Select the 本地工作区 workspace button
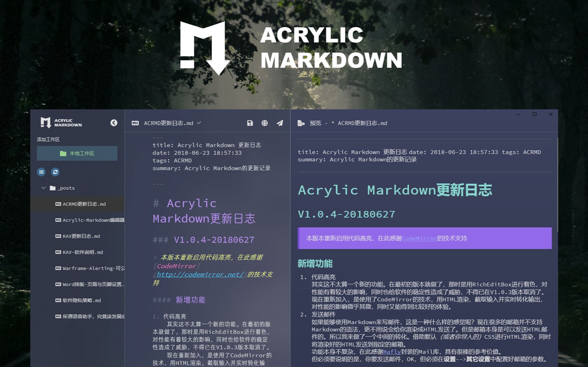 tap(77, 153)
